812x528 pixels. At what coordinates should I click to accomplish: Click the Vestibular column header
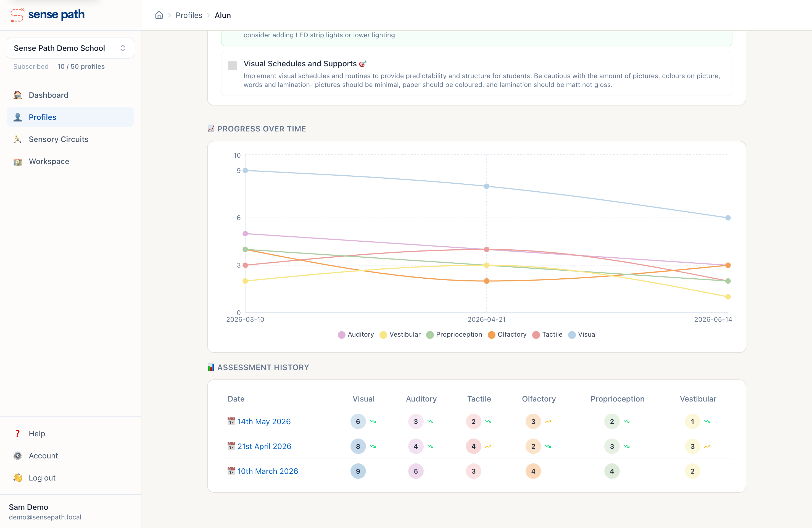698,399
